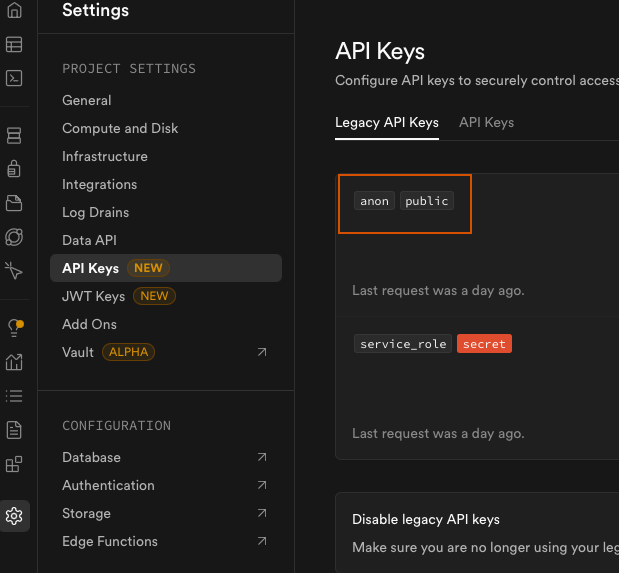This screenshot has height=573, width=619.
Task: Switch to the API Keys tab
Action: click(x=486, y=122)
